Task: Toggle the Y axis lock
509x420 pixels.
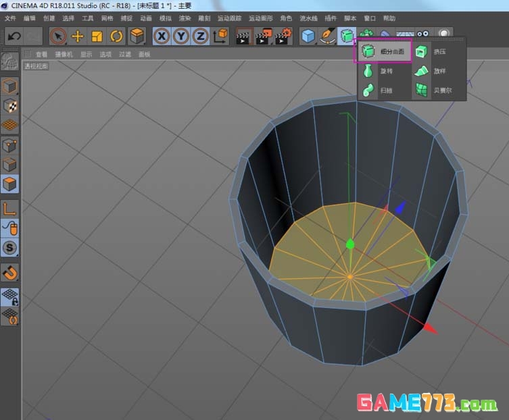Action: (x=181, y=36)
